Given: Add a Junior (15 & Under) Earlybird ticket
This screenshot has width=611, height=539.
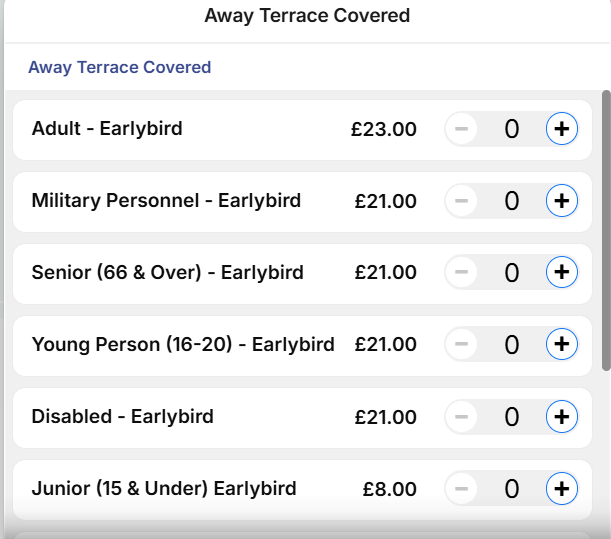Looking at the screenshot, I should tap(562, 489).
